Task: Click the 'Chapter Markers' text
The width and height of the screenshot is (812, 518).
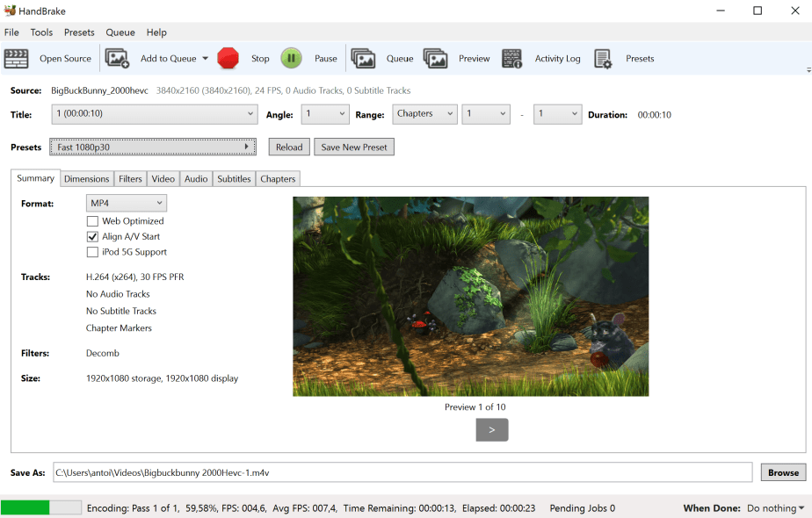Action: (119, 328)
